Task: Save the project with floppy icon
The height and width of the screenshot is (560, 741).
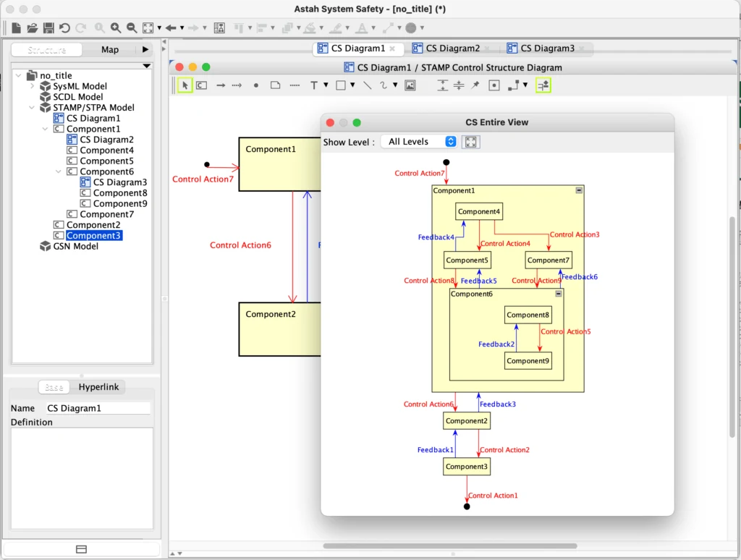Action: click(x=48, y=28)
